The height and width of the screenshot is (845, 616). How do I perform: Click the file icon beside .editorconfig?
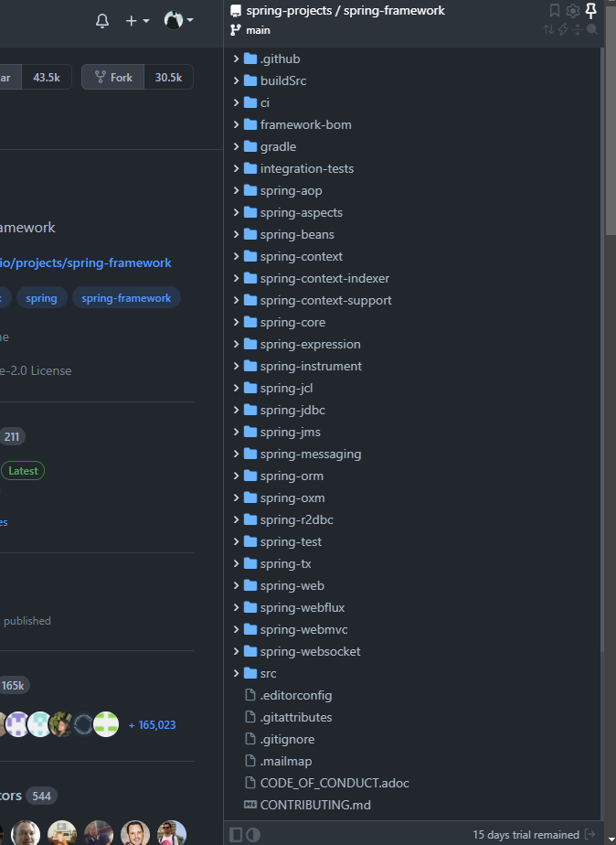click(x=250, y=695)
